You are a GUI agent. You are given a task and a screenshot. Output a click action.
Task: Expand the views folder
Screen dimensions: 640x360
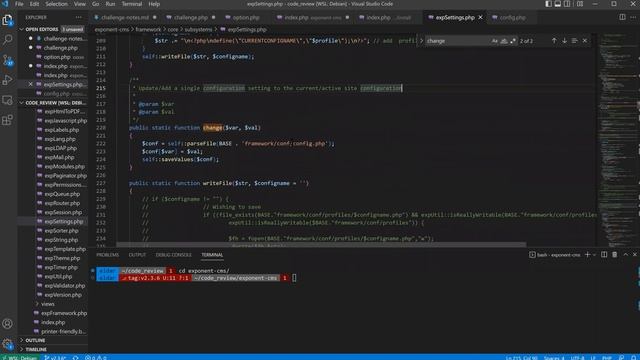(x=47, y=304)
